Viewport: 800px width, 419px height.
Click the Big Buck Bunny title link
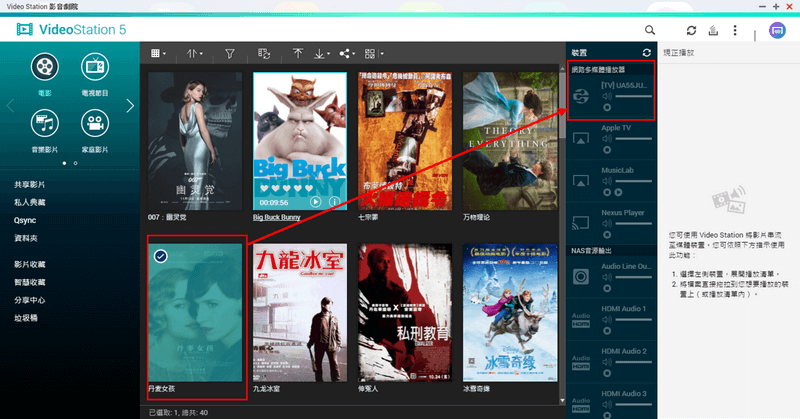click(x=277, y=217)
